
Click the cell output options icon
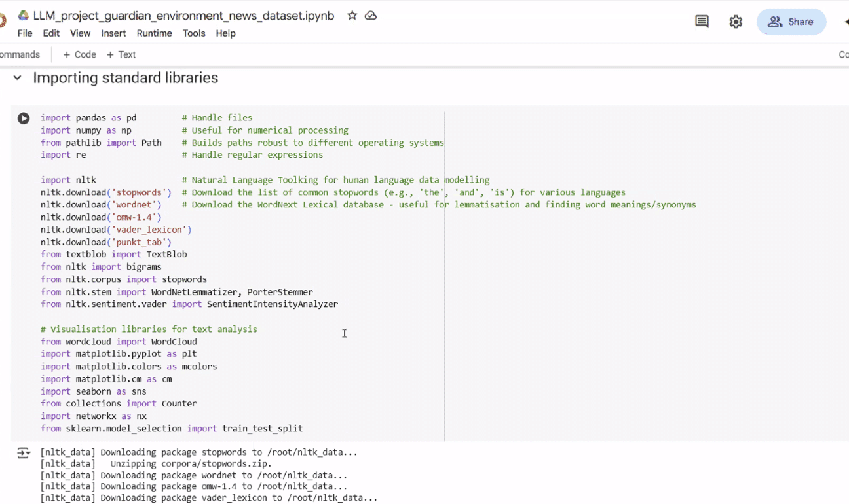coord(24,452)
